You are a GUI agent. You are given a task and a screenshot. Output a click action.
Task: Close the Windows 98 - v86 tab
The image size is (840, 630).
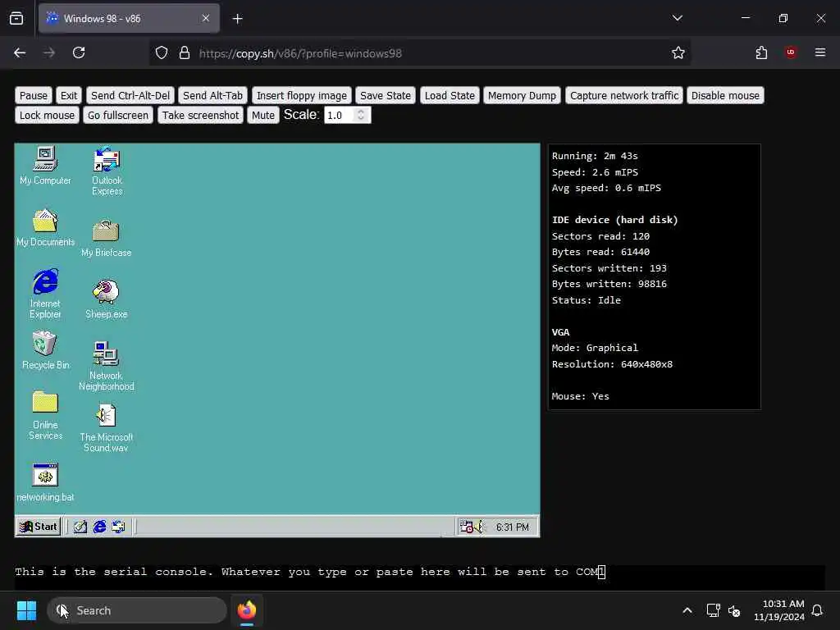tap(206, 18)
